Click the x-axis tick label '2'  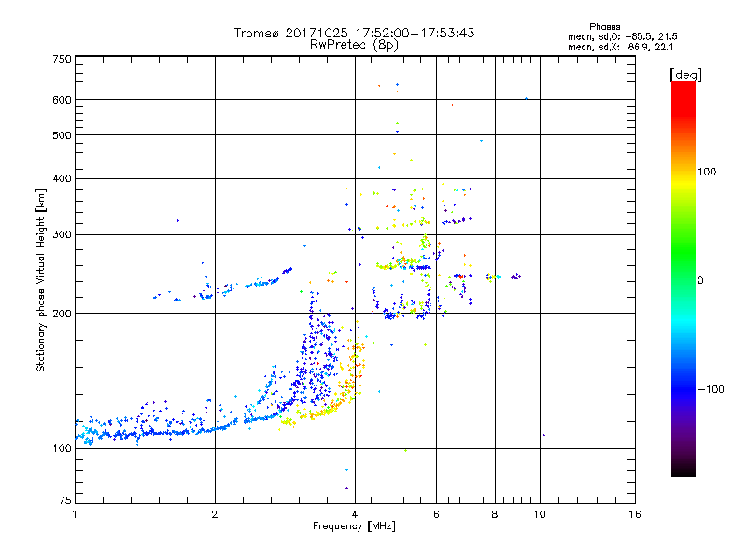click(215, 514)
